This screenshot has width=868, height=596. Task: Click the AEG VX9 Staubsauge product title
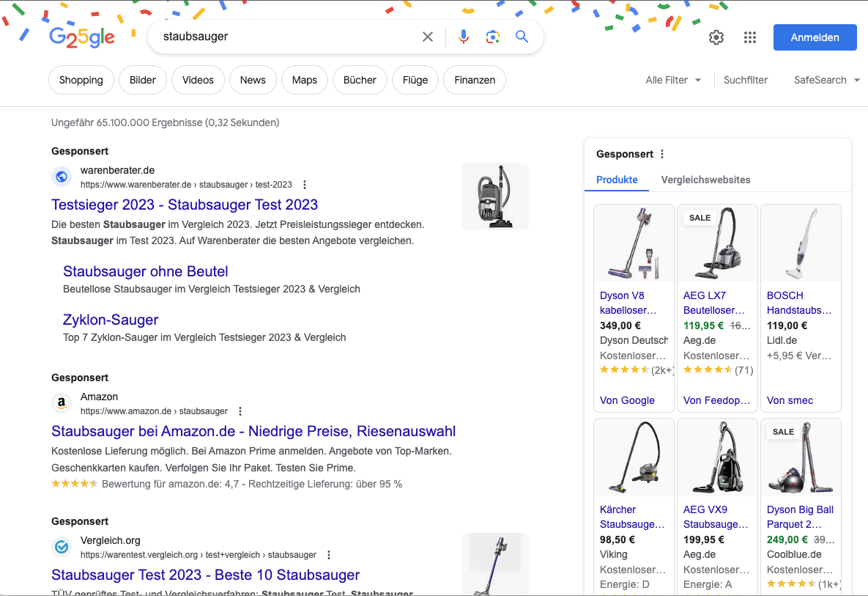pyautogui.click(x=716, y=517)
